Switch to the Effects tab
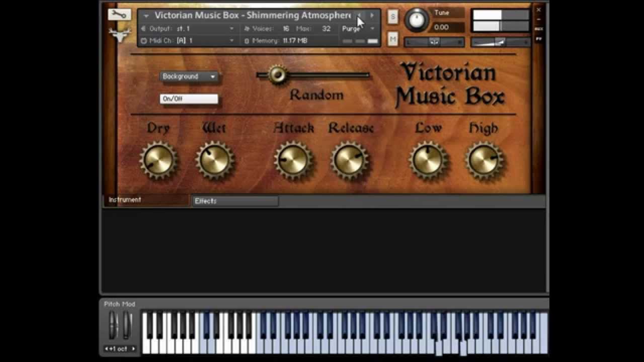This screenshot has width=644, height=362. pyautogui.click(x=235, y=201)
